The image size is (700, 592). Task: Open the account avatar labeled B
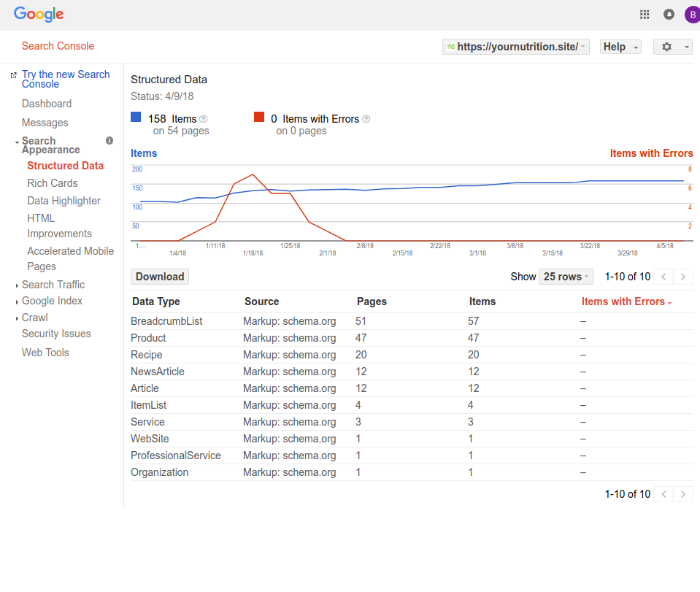[691, 14]
